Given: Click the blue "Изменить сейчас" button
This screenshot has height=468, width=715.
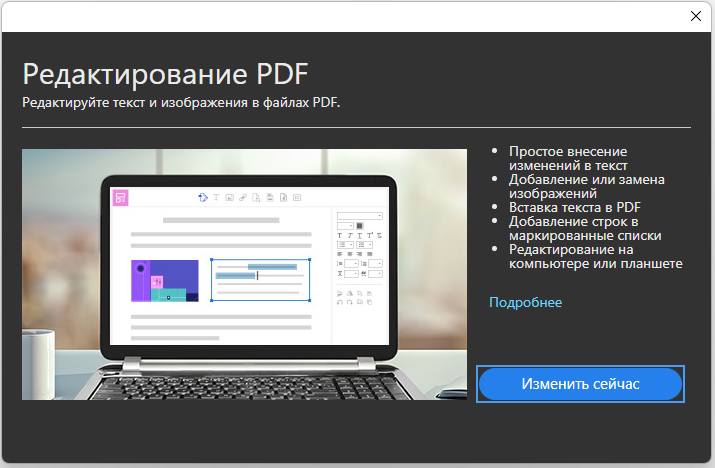Looking at the screenshot, I should tap(580, 384).
